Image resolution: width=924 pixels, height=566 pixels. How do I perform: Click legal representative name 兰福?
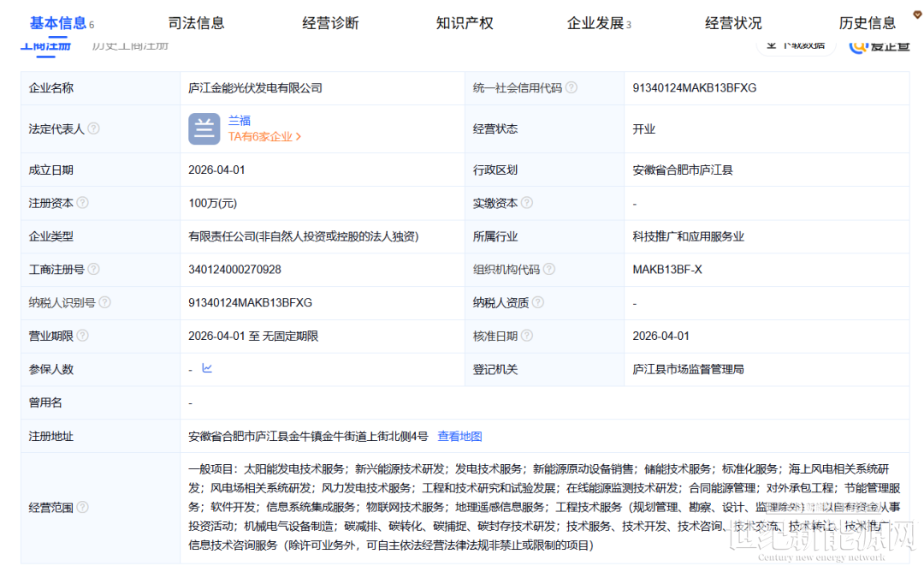pos(240,121)
